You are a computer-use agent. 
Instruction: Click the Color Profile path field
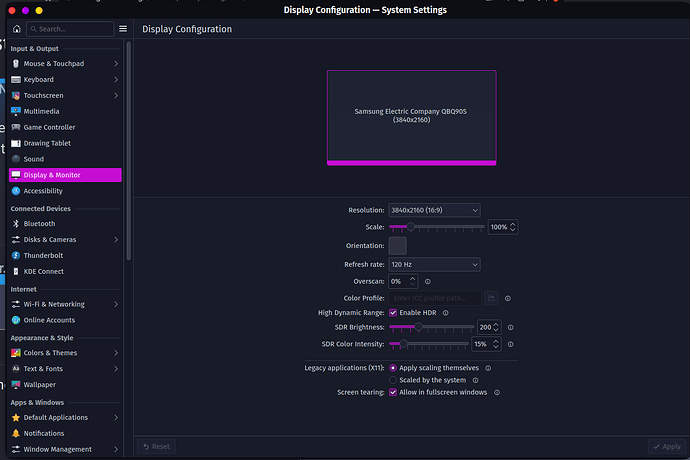[x=435, y=298]
